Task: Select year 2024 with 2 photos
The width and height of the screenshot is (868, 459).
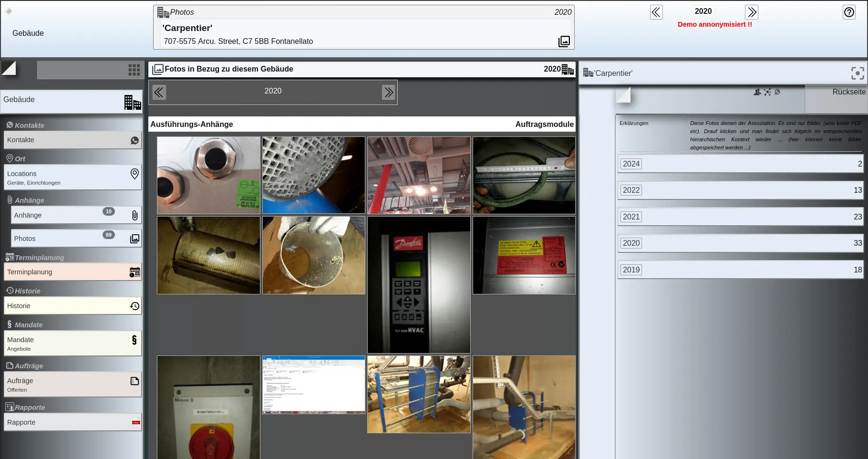Action: tap(741, 164)
